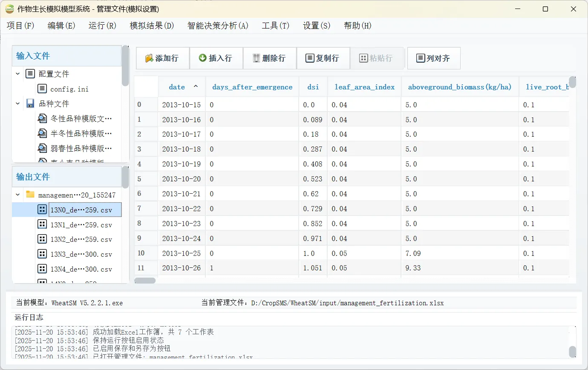Image resolution: width=588 pixels, height=370 pixels.
Task: Select the 半冬性品种模版 tree item
Action: point(81,133)
